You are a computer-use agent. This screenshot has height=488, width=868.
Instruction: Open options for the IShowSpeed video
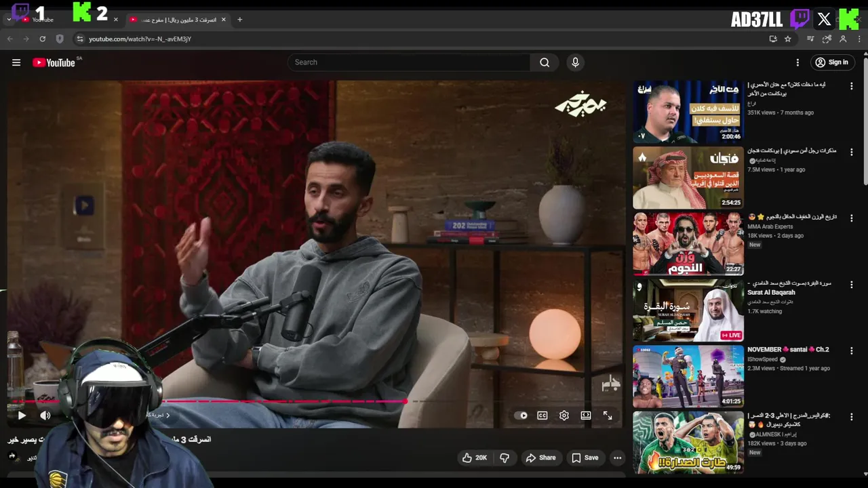851,350
